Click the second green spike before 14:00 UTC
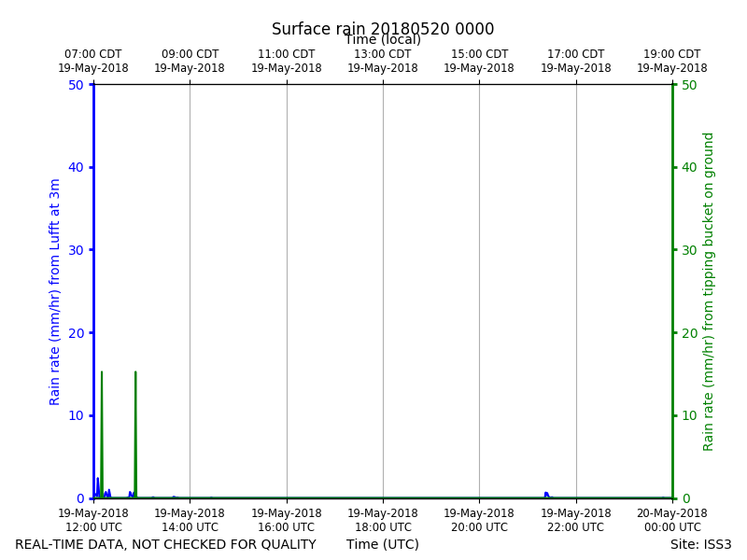Viewport: 747px width, 560px height. (x=135, y=434)
